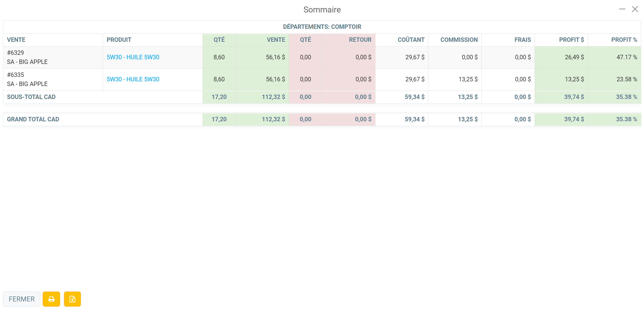The width and height of the screenshot is (644, 310).
Task: Click the 13,25 $ commission for sale #6335
Action: (468, 79)
